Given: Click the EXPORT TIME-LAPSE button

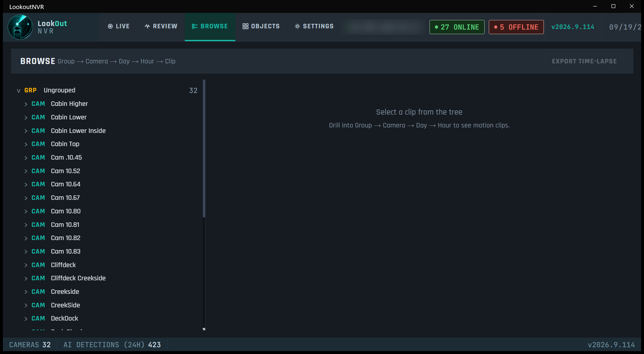Looking at the screenshot, I should 584,61.
